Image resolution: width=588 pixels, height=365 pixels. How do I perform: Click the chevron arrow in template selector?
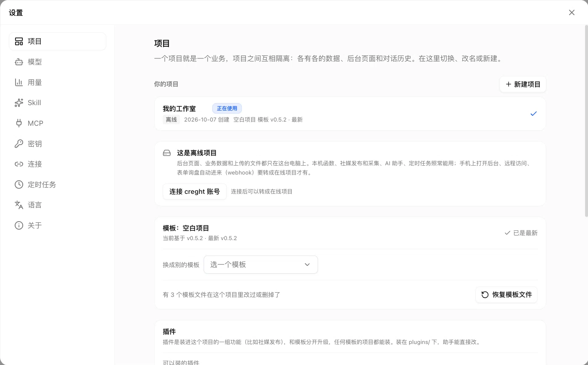(307, 264)
